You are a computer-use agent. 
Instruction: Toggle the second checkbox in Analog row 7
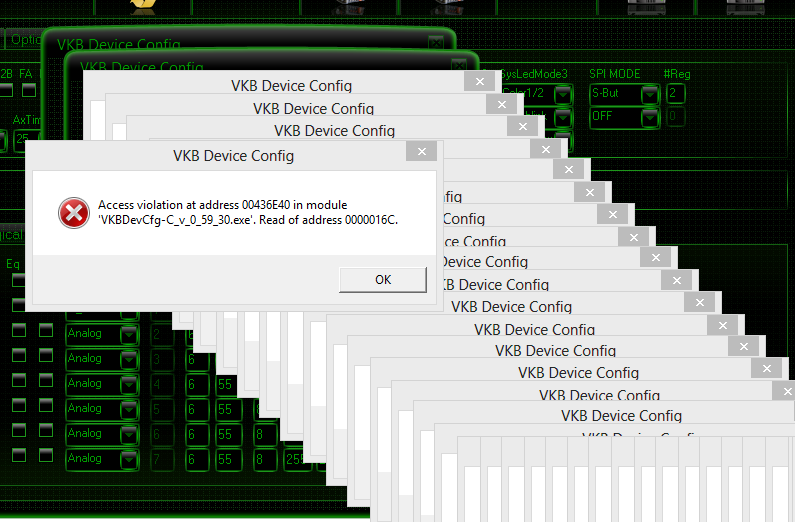click(46, 455)
